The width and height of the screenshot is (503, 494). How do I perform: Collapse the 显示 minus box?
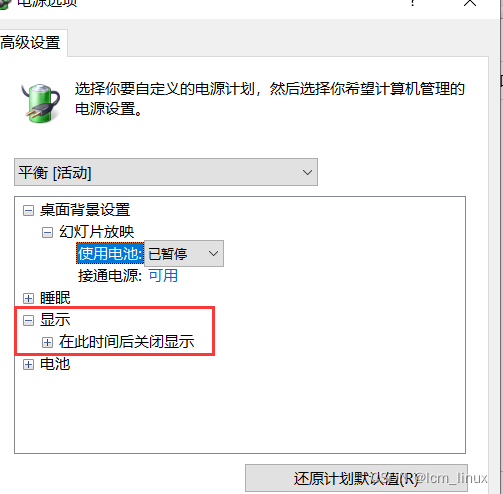pyautogui.click(x=28, y=320)
